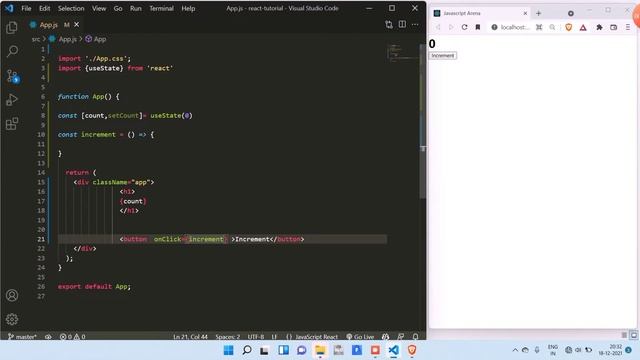
Task: Click the Brave Shields icon
Action: click(x=569, y=27)
